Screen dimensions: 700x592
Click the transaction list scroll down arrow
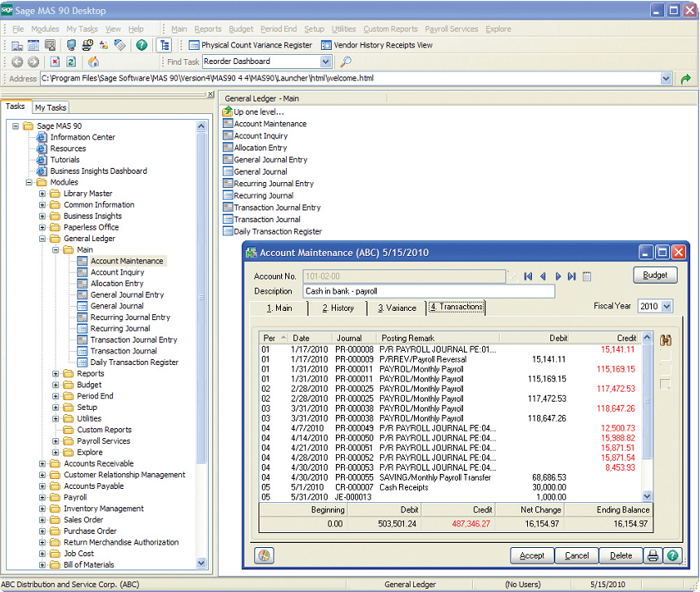click(647, 496)
